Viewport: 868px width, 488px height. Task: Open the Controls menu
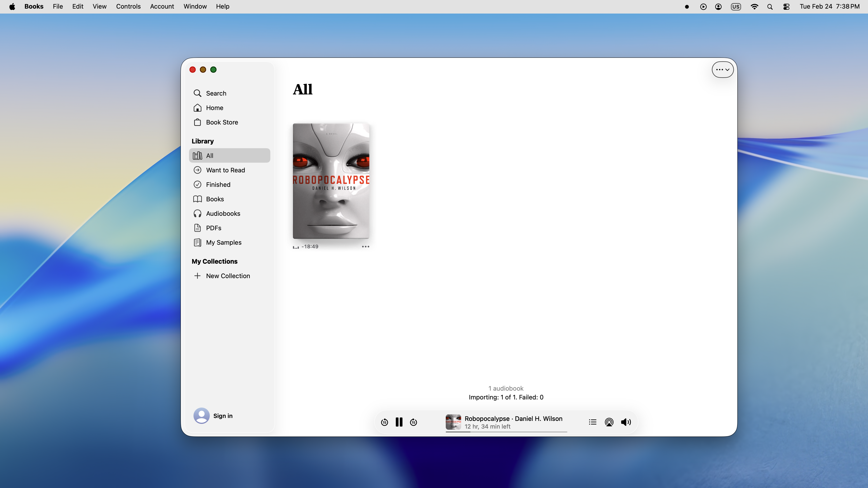click(128, 6)
